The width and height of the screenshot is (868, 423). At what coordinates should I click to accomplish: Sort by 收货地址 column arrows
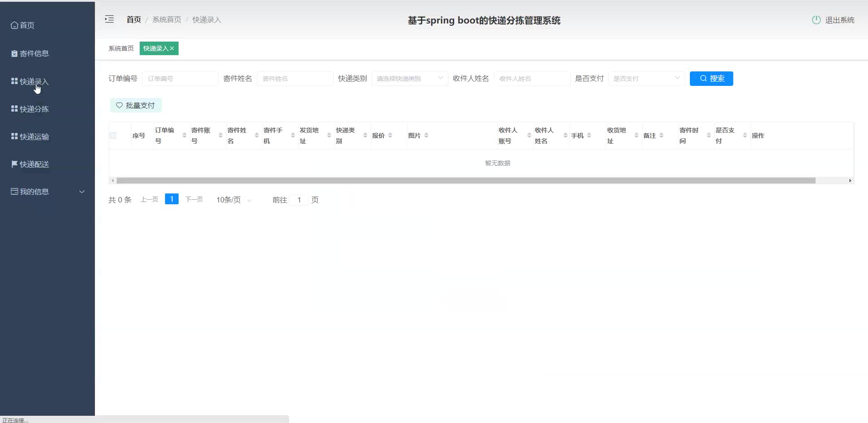637,136
